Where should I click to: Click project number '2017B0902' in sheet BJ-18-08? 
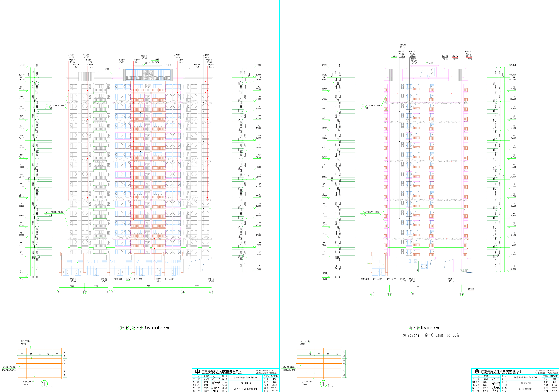(554, 376)
